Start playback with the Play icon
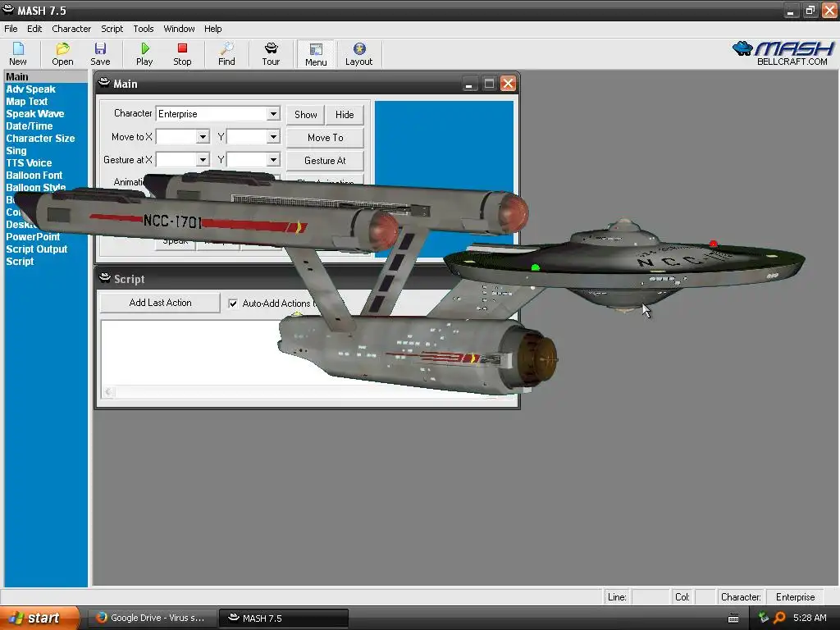 (x=144, y=54)
